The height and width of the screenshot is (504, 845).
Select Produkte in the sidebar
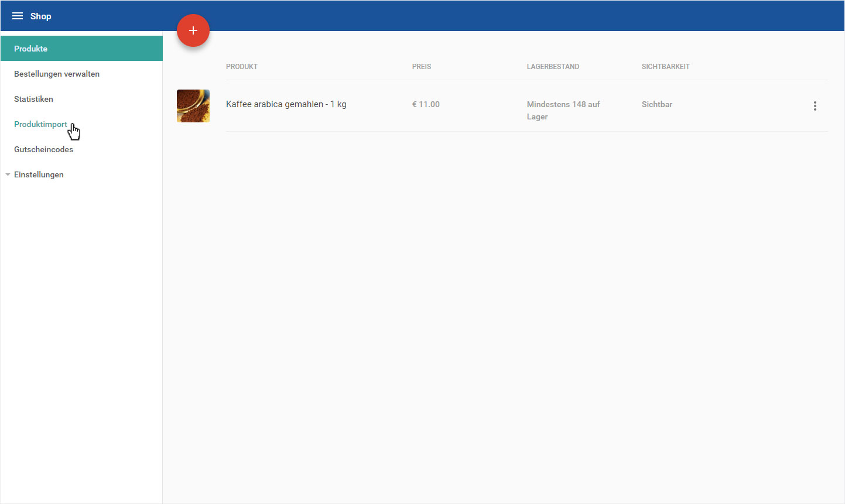pos(81,49)
